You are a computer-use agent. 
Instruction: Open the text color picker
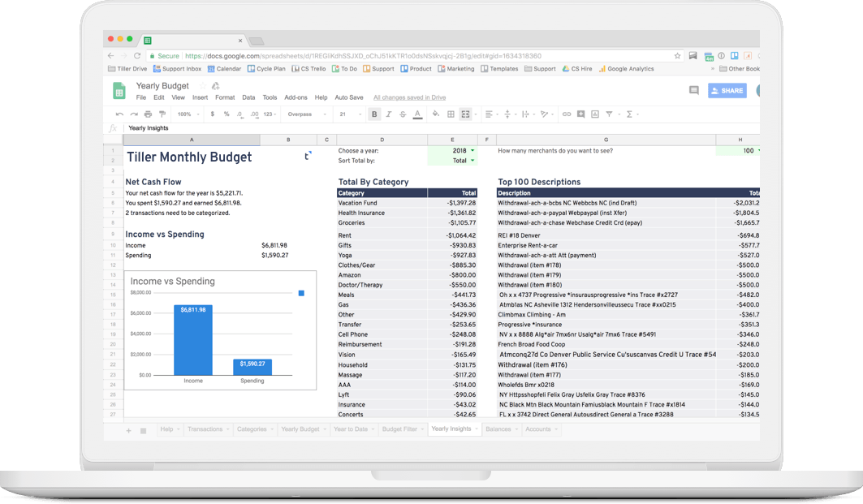[418, 114]
